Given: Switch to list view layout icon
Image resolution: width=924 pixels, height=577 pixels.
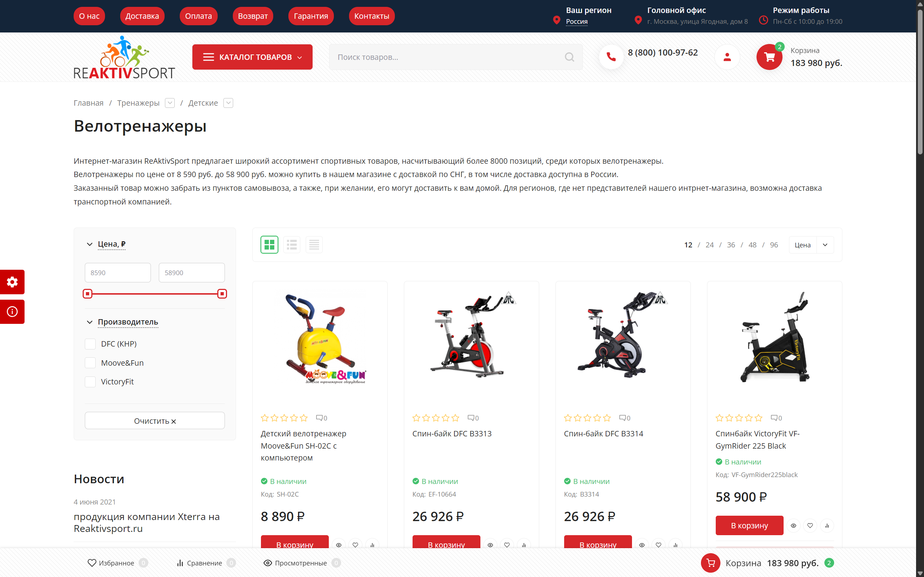Looking at the screenshot, I should pyautogui.click(x=292, y=245).
